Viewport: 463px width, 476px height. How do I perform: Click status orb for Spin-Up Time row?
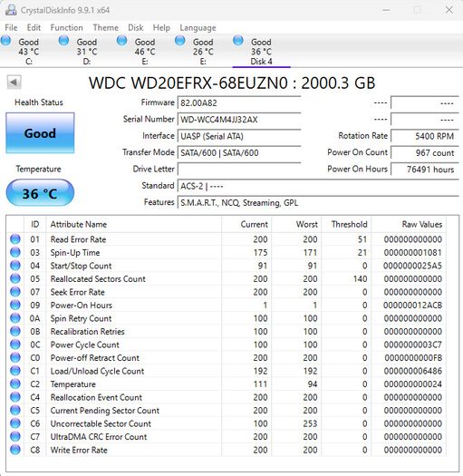coord(15,252)
